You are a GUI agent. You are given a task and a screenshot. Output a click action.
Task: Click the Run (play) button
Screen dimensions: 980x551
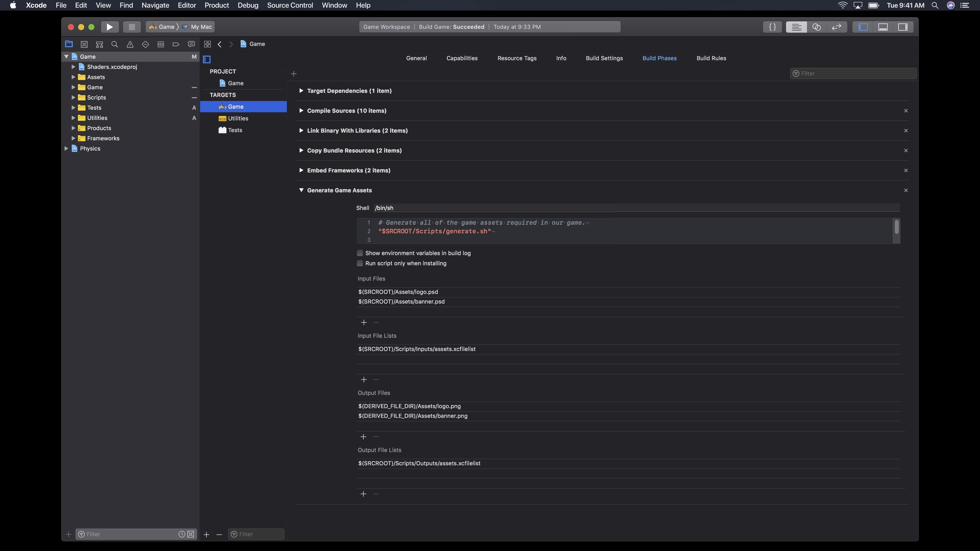pyautogui.click(x=109, y=27)
